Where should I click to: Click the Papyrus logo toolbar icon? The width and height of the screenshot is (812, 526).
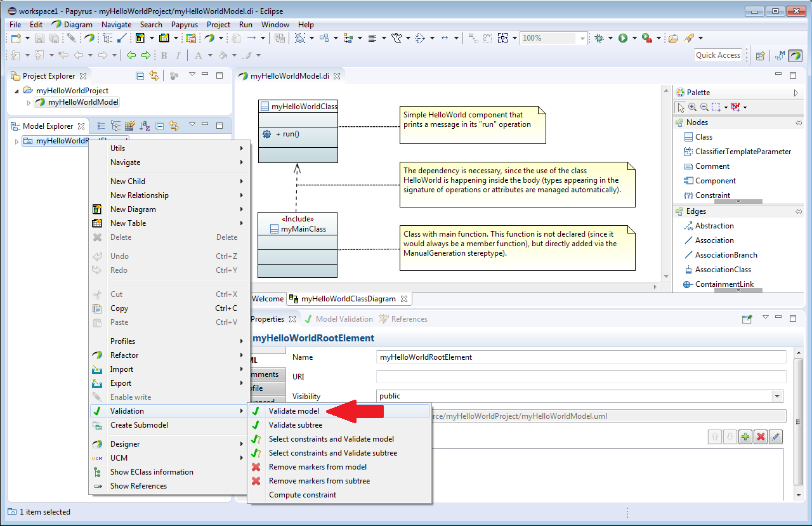point(89,39)
